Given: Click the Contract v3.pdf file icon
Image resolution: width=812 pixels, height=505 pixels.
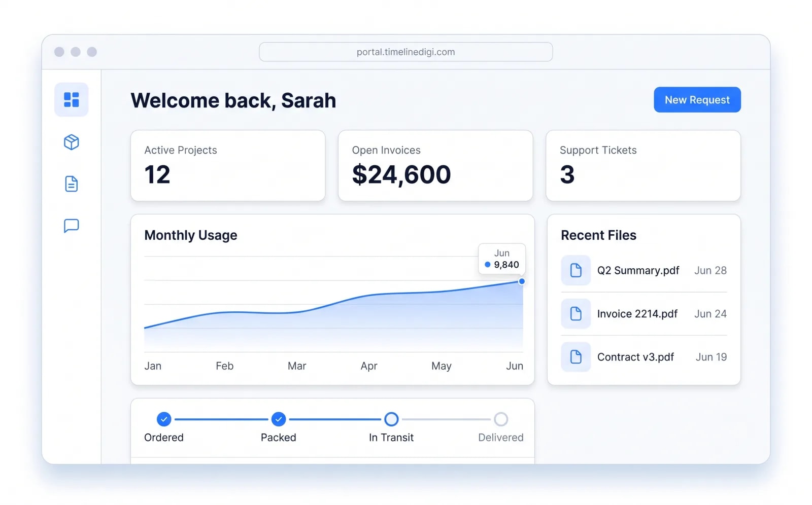Looking at the screenshot, I should pos(576,357).
